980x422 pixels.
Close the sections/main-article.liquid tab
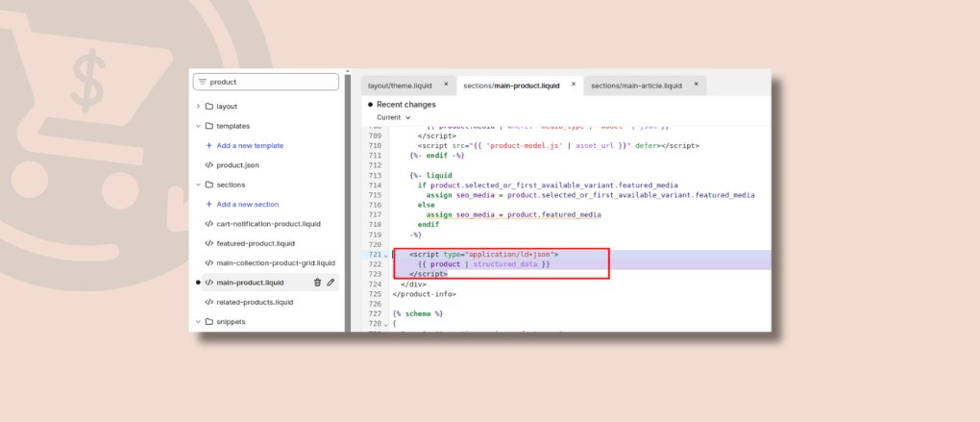[697, 84]
